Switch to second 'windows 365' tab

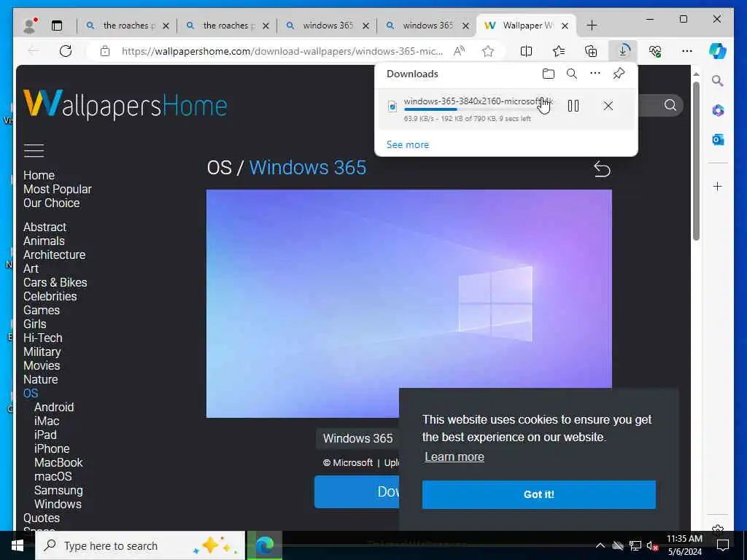tap(425, 26)
